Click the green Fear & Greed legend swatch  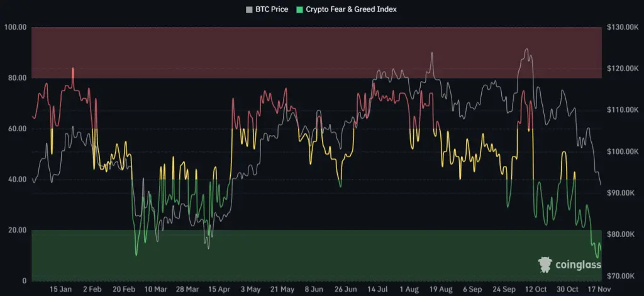[299, 9]
